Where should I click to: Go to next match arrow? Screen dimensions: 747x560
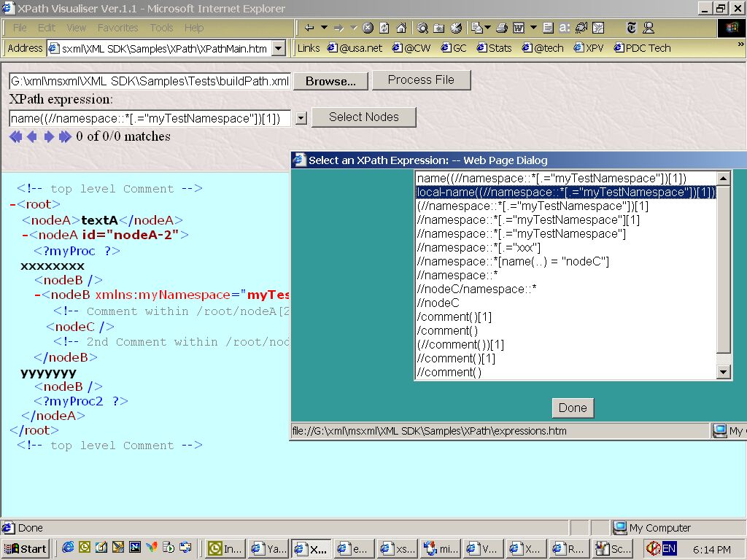pyautogui.click(x=49, y=136)
